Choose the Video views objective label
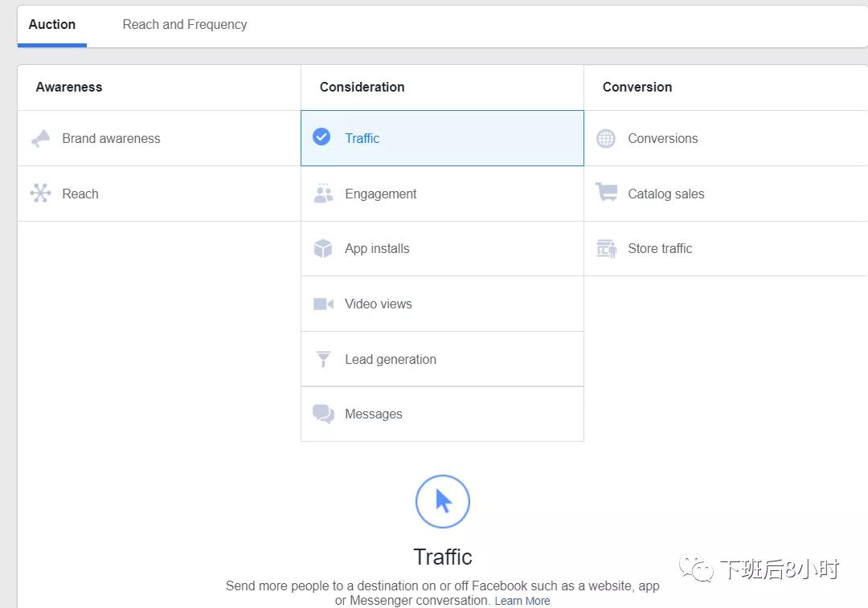 379,304
